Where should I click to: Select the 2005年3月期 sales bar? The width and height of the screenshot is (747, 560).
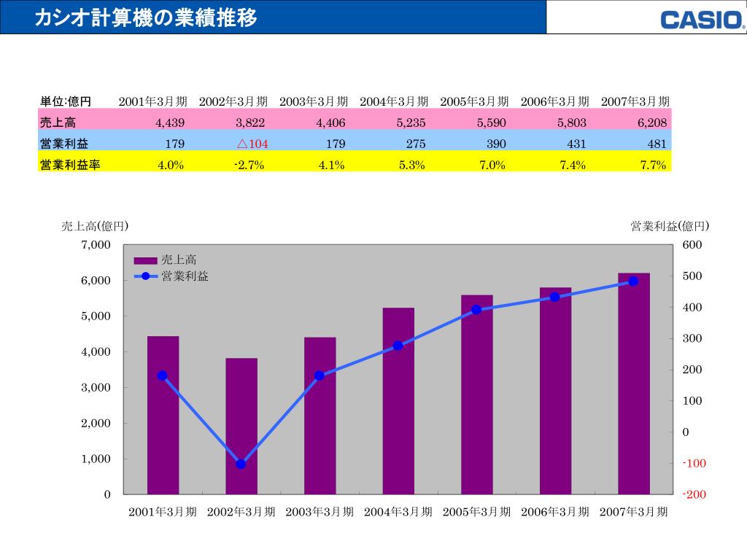[x=477, y=394]
